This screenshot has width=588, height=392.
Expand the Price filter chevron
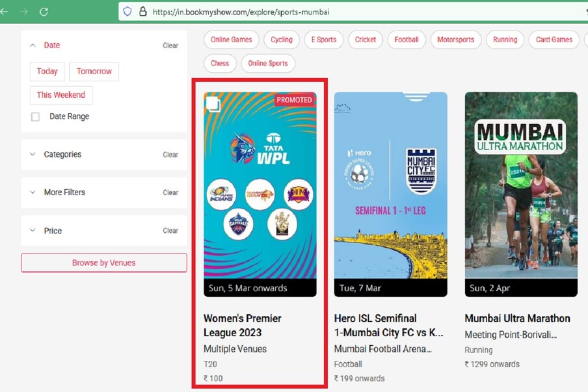coord(33,231)
